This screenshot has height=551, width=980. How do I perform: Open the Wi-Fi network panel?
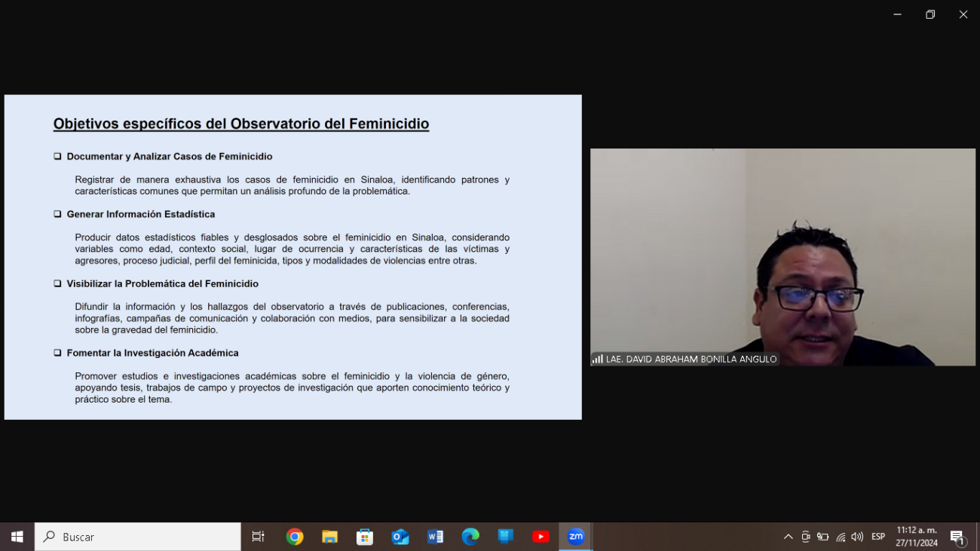tap(841, 537)
